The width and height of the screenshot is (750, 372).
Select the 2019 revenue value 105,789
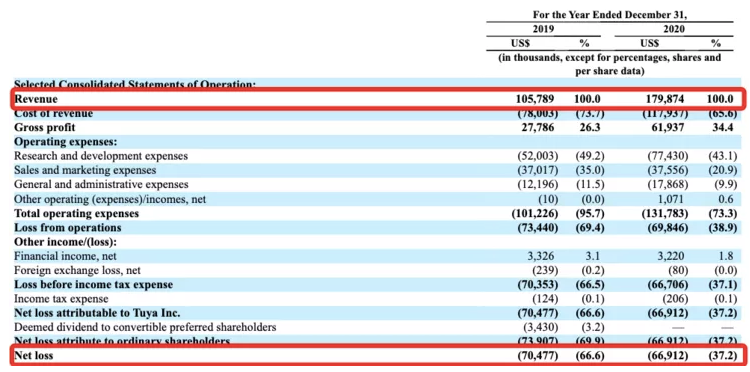point(535,99)
